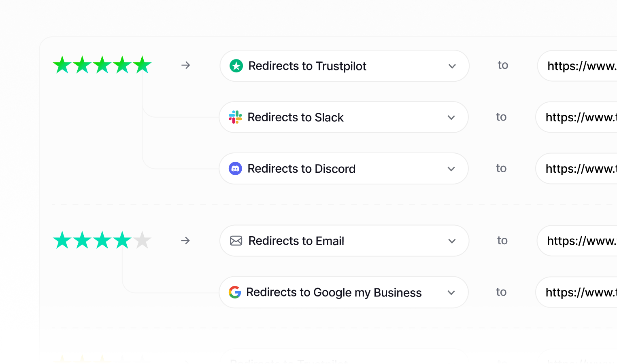Click the Email envelope icon
The image size is (617, 364).
tap(236, 241)
